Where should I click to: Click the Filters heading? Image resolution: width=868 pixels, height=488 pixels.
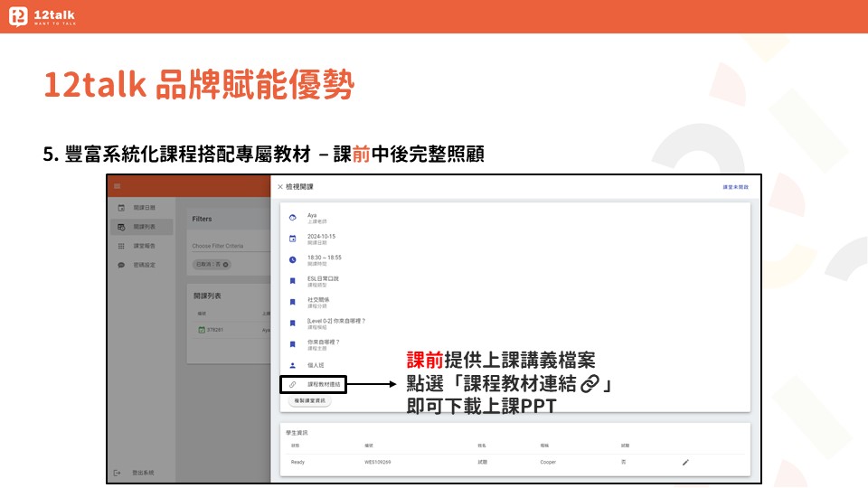pos(202,219)
